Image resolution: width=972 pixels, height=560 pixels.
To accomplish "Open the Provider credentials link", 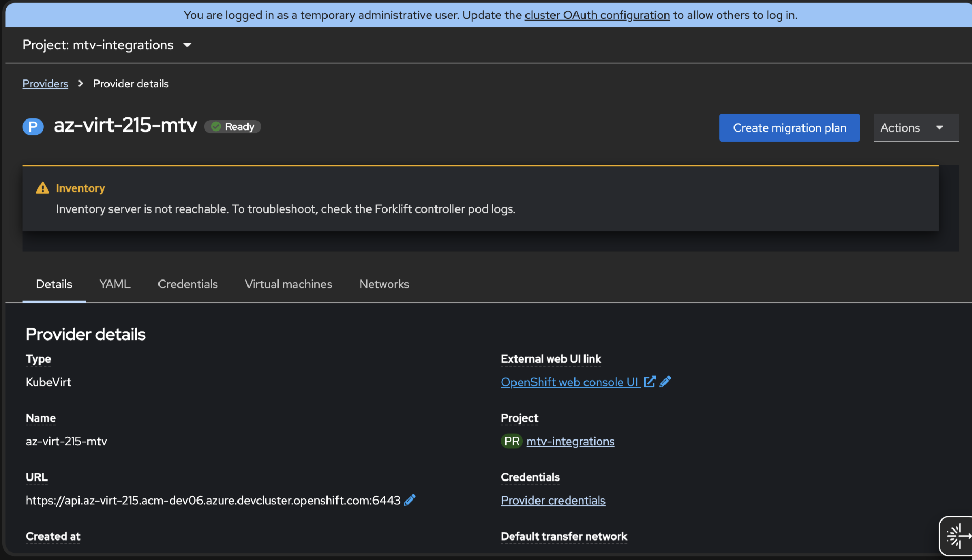I will point(553,501).
